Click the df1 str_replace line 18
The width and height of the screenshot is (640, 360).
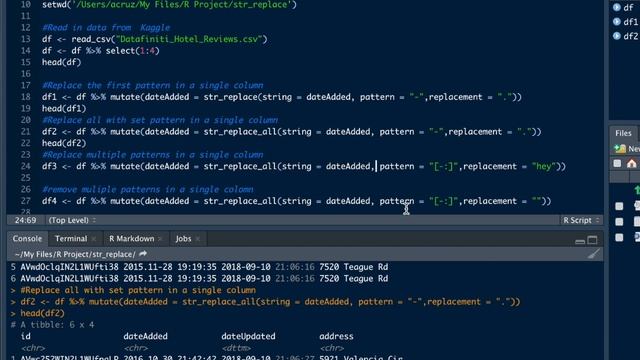[x=282, y=97]
